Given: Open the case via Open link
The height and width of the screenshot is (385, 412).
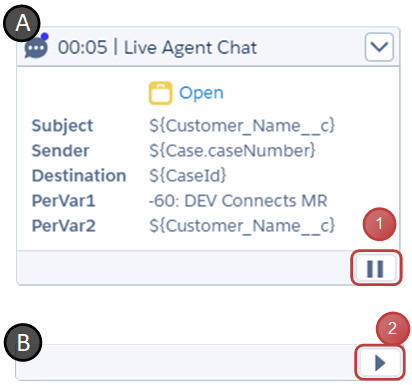Looking at the screenshot, I should click(201, 93).
